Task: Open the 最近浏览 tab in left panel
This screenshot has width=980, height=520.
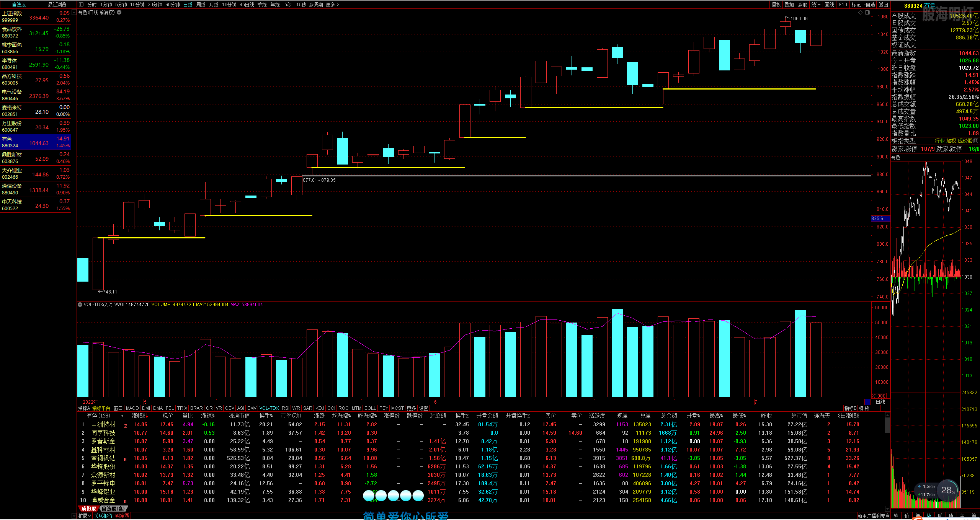Action: click(x=57, y=5)
